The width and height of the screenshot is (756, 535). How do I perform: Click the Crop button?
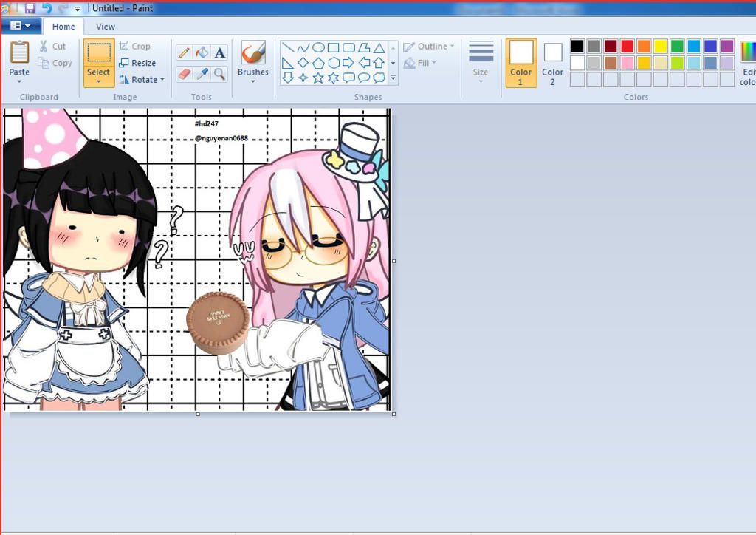point(134,47)
